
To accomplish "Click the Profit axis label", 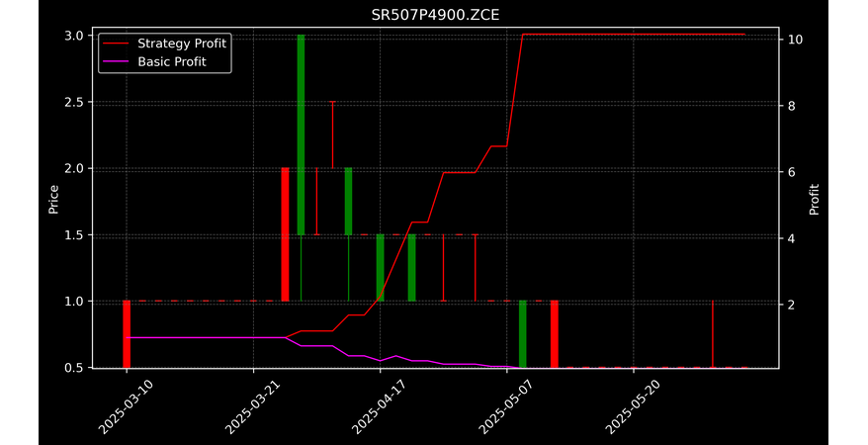I will coord(814,200).
